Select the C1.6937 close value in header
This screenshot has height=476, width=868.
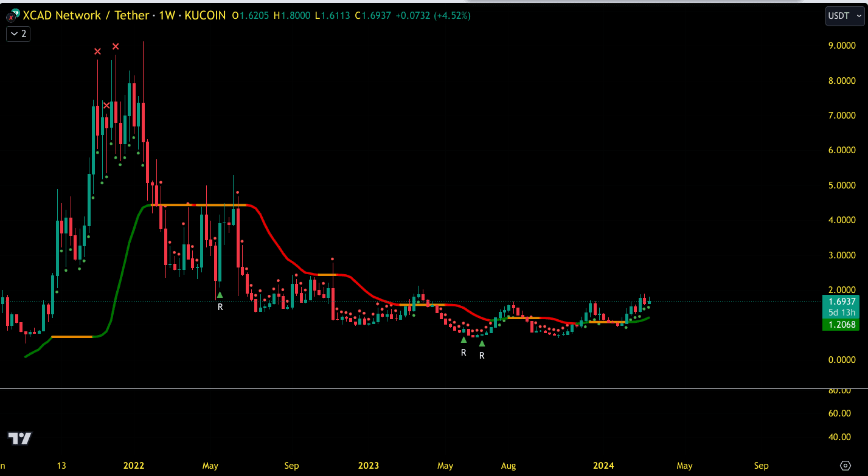point(372,16)
